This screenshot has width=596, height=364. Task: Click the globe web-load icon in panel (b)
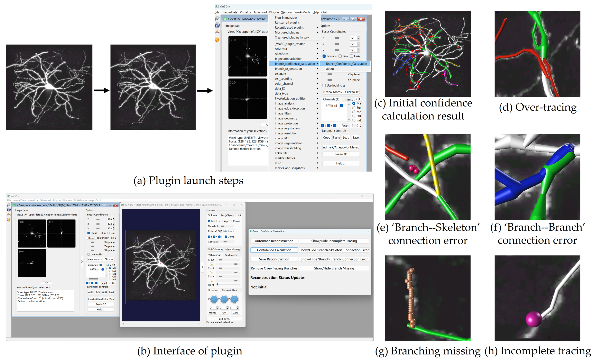pos(9,210)
